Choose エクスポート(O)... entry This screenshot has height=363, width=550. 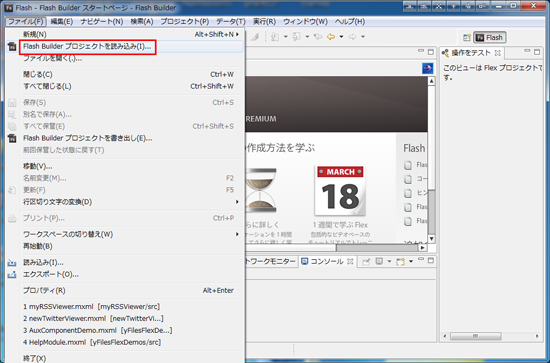pos(132,274)
